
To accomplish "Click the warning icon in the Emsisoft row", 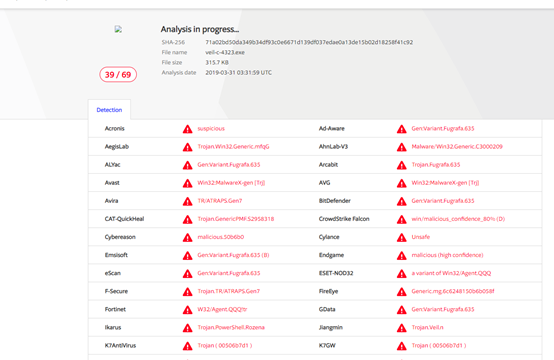I will (188, 255).
